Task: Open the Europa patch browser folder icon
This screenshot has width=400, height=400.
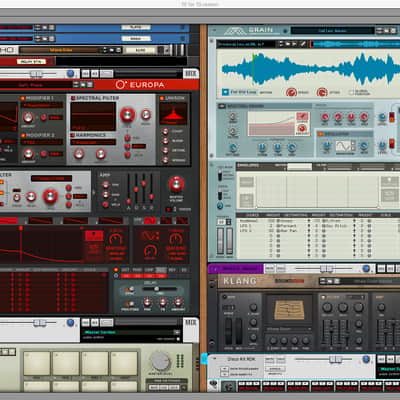Action: [x=83, y=85]
